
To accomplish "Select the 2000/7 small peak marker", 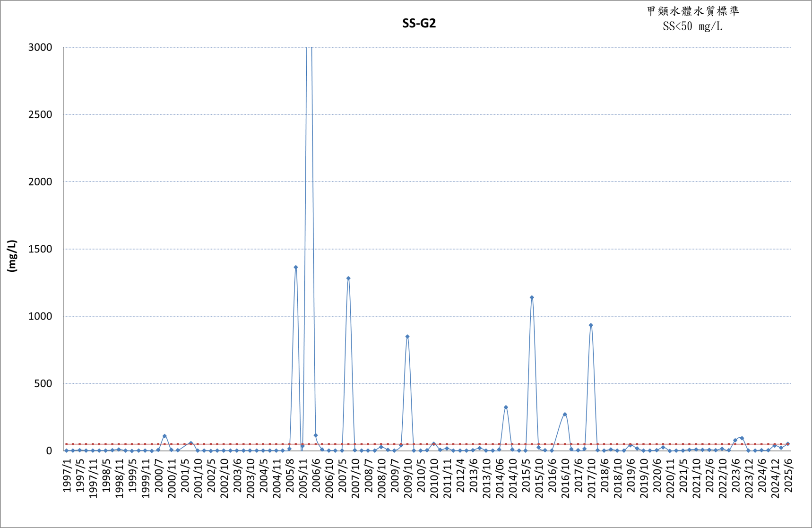I will pos(164,436).
